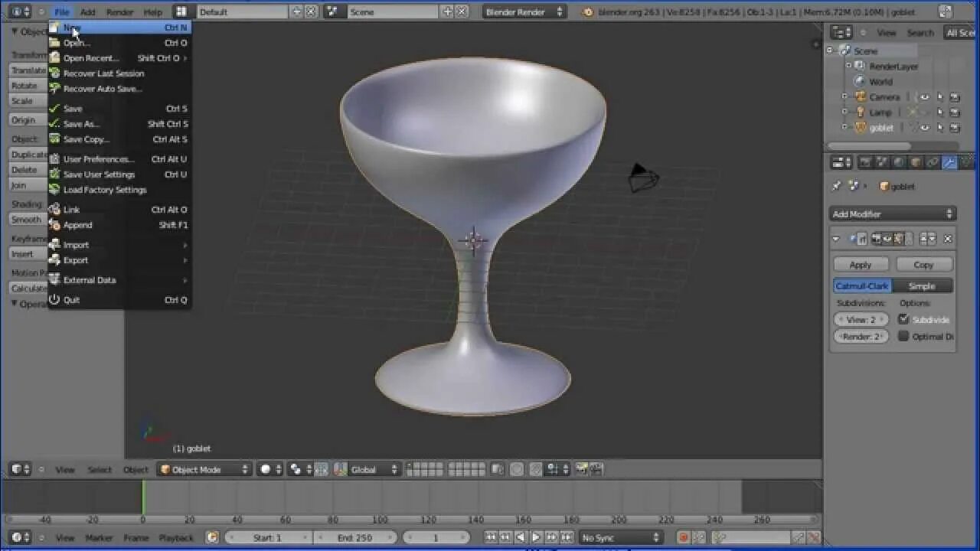Click the New entry in File menu
The width and height of the screenshot is (980, 551).
pyautogui.click(x=119, y=28)
